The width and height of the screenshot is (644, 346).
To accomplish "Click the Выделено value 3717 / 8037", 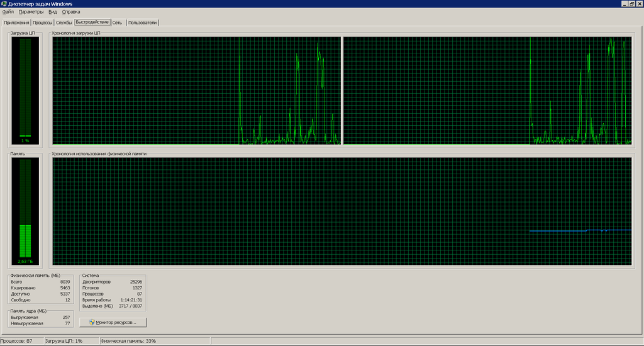I will (130, 306).
